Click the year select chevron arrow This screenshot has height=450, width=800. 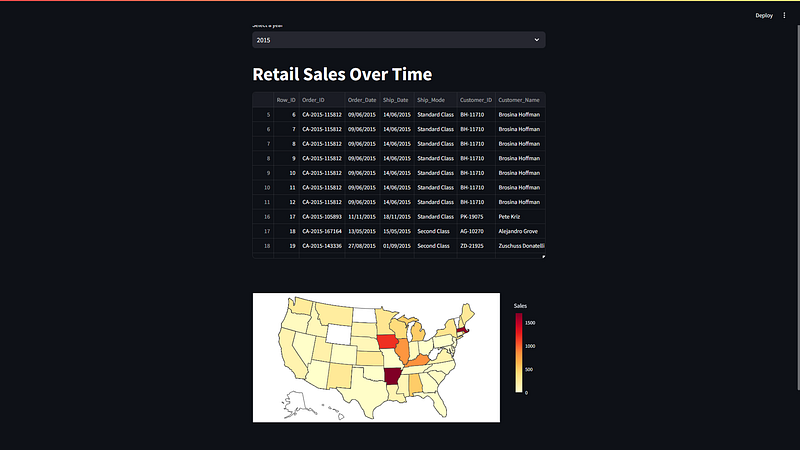pyautogui.click(x=536, y=40)
